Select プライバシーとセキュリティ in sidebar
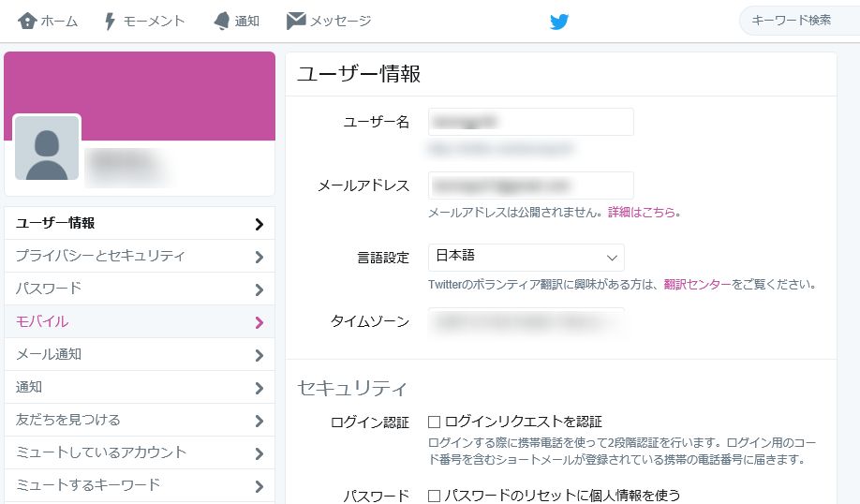This screenshot has height=504, width=860. 140,256
